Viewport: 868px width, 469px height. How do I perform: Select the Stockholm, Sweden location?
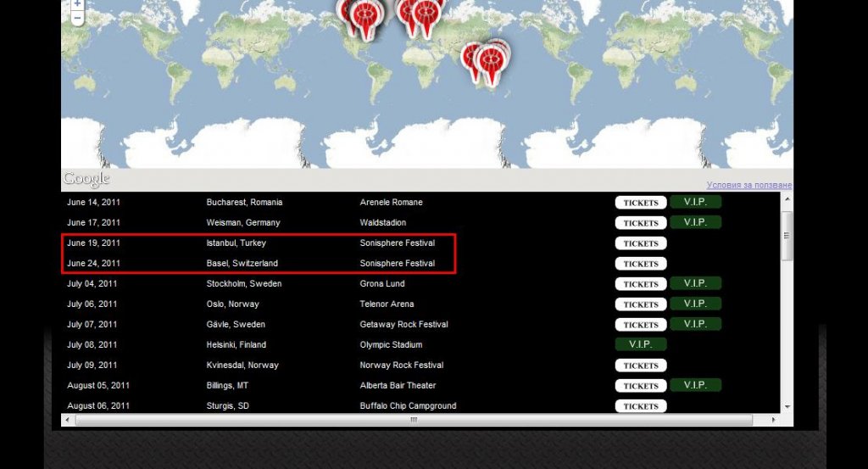click(244, 283)
